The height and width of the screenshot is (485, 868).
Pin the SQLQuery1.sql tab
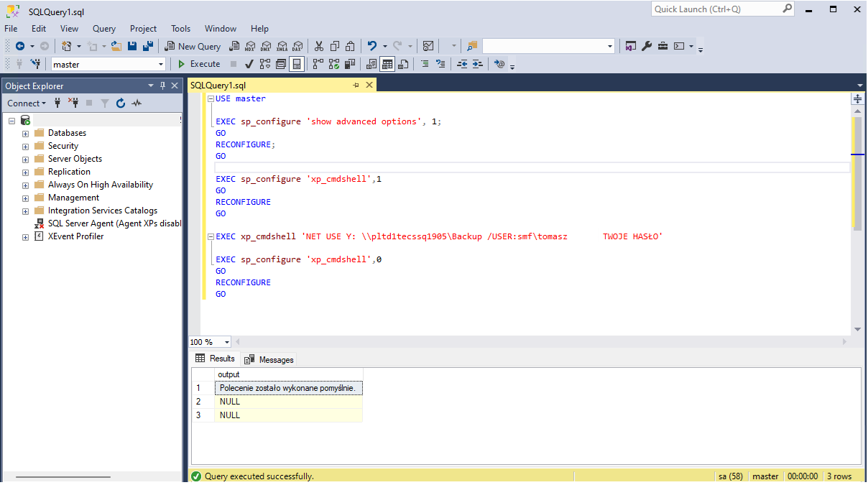tap(356, 85)
